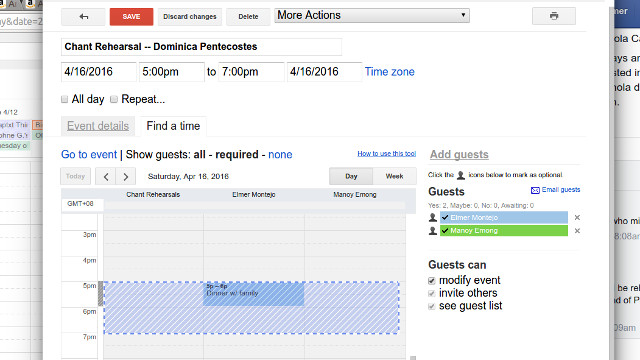The height and width of the screenshot is (360, 640).
Task: Click the Email guests envelope icon
Action: point(535,190)
